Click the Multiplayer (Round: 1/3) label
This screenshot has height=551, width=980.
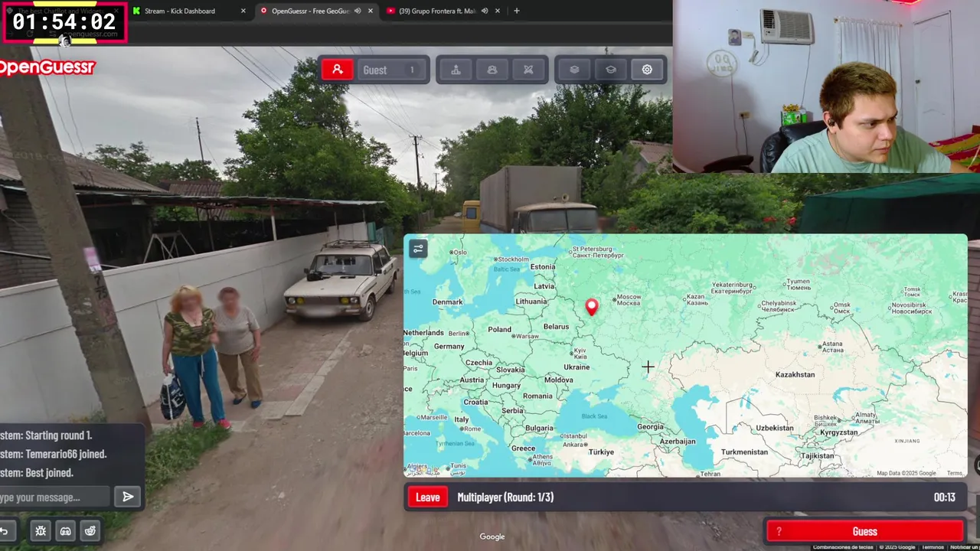click(505, 497)
